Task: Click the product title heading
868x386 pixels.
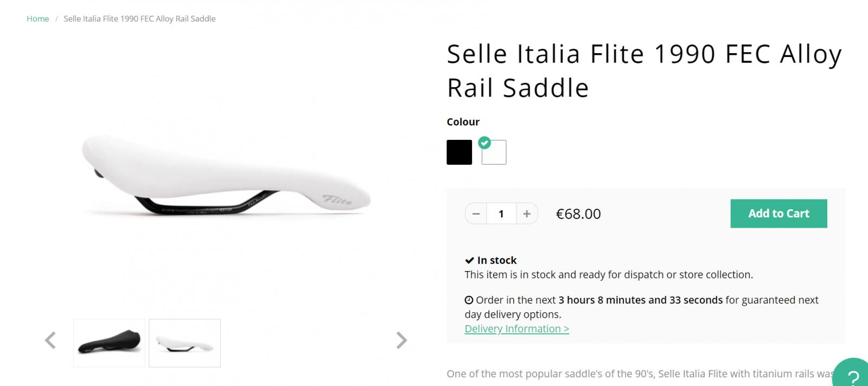Action: (x=644, y=71)
